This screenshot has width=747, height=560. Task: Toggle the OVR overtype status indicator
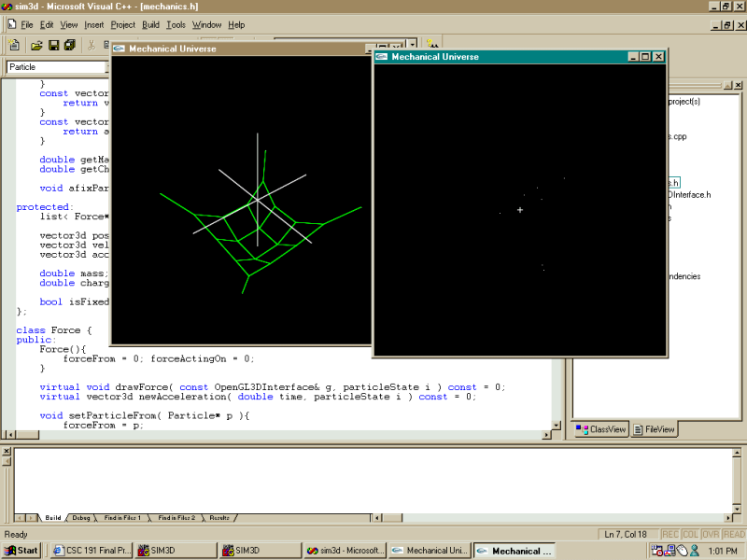711,535
